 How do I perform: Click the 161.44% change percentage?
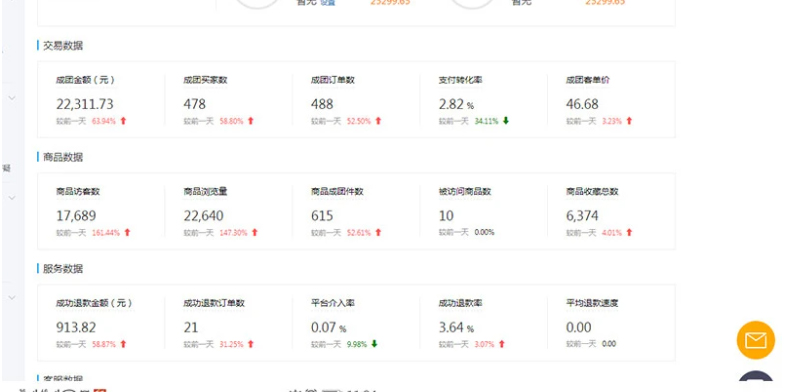[x=106, y=233]
